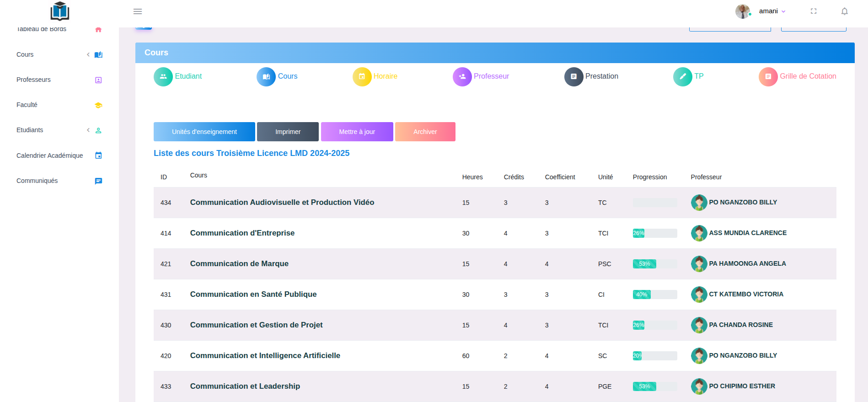Viewport: 868px width, 402px height.
Task: Click the hamburger menu icon
Action: [138, 11]
